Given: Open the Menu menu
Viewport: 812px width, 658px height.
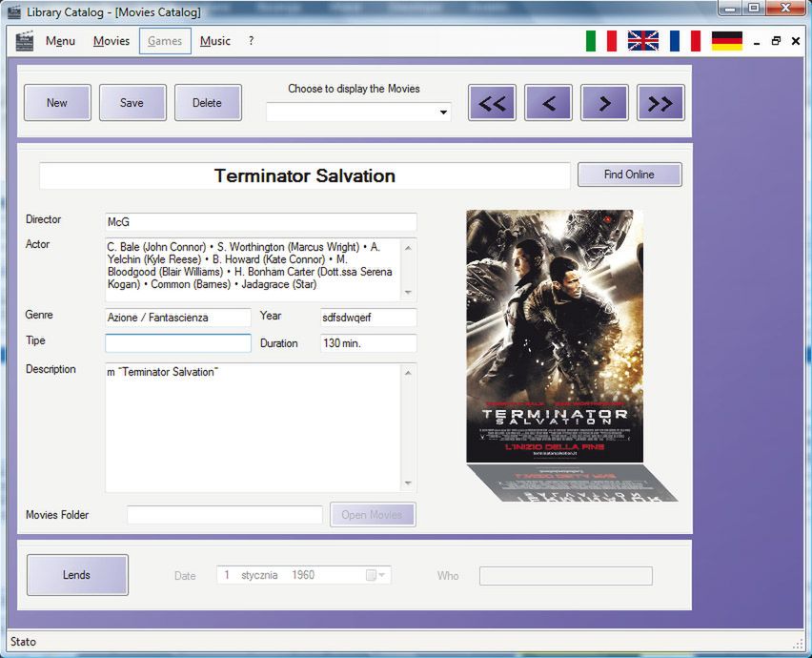Looking at the screenshot, I should coord(60,41).
